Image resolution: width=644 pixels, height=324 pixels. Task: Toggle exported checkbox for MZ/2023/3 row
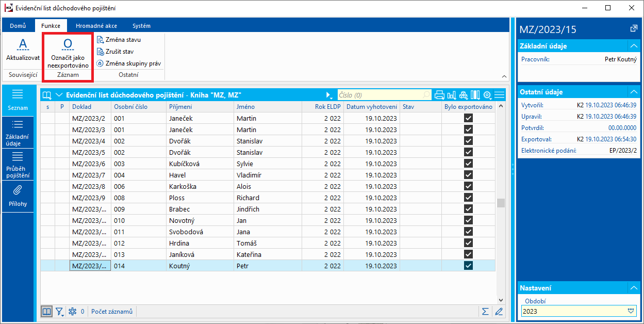(468, 129)
